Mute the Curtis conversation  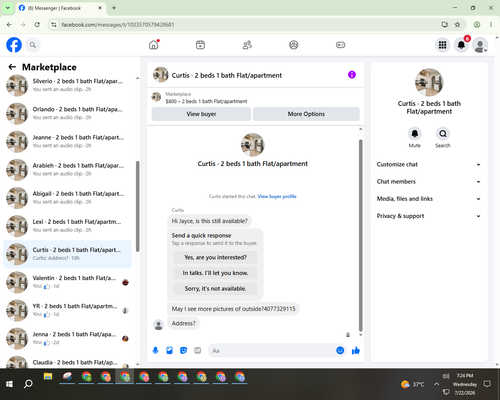(x=415, y=134)
